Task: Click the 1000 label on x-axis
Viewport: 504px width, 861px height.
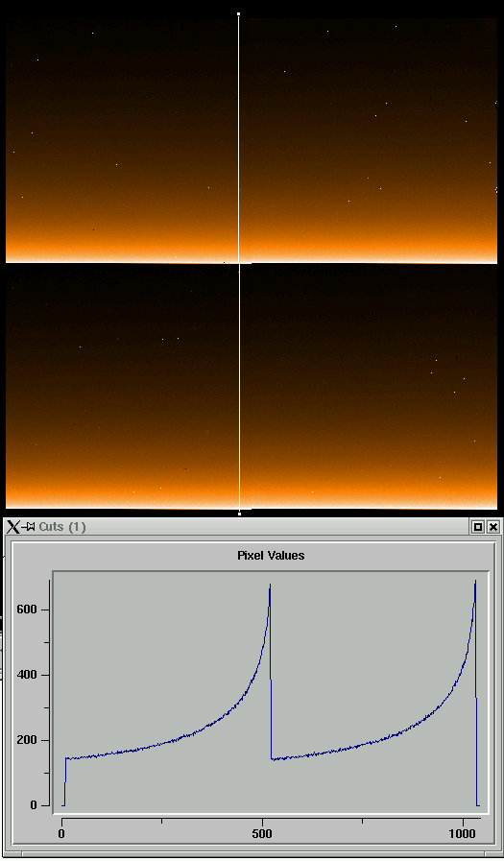Action: [463, 834]
